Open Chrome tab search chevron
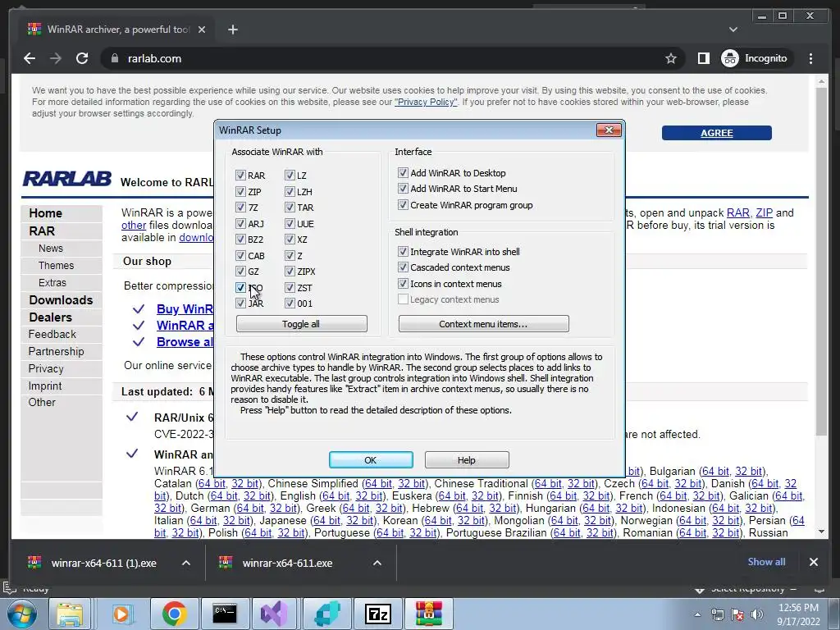Viewport: 840px width, 630px height. (x=733, y=30)
